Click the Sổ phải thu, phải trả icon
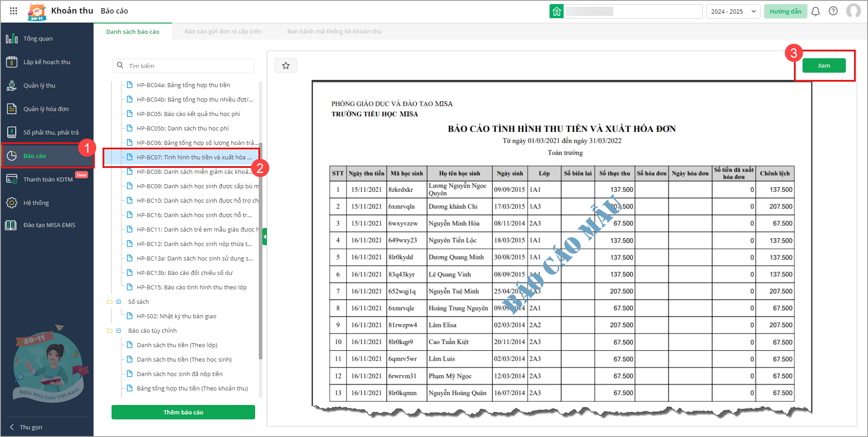The image size is (868, 437). pos(12,132)
